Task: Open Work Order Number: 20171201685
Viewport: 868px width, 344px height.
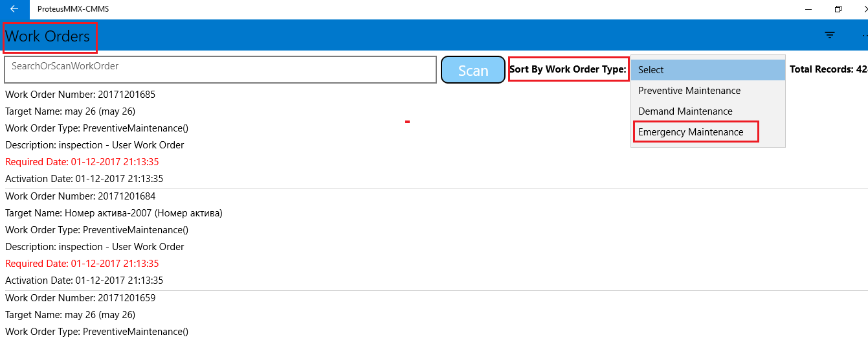Action: [x=80, y=95]
